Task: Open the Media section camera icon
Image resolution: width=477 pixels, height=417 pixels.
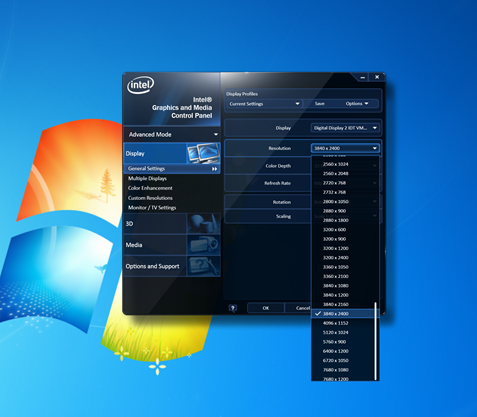Action: pyautogui.click(x=204, y=245)
